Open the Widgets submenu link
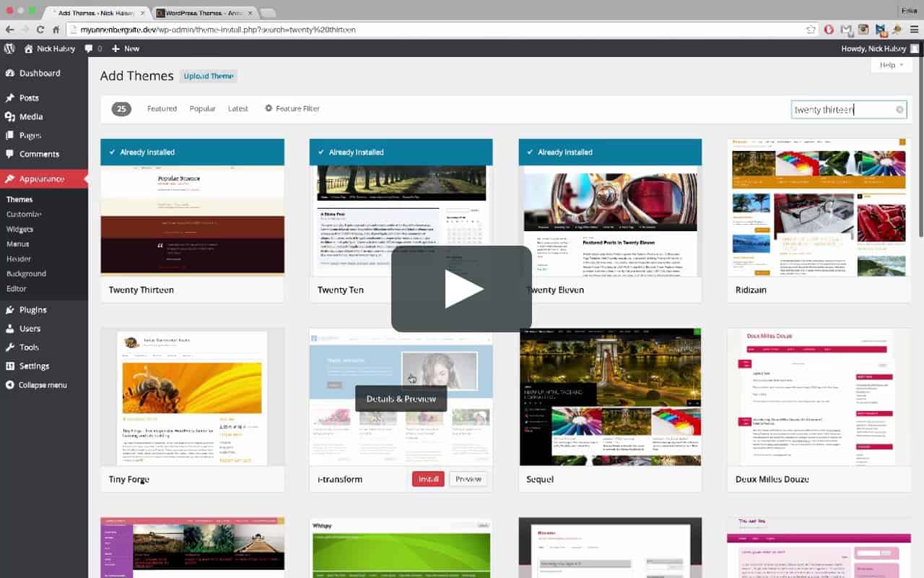The image size is (924, 578). pos(19,229)
